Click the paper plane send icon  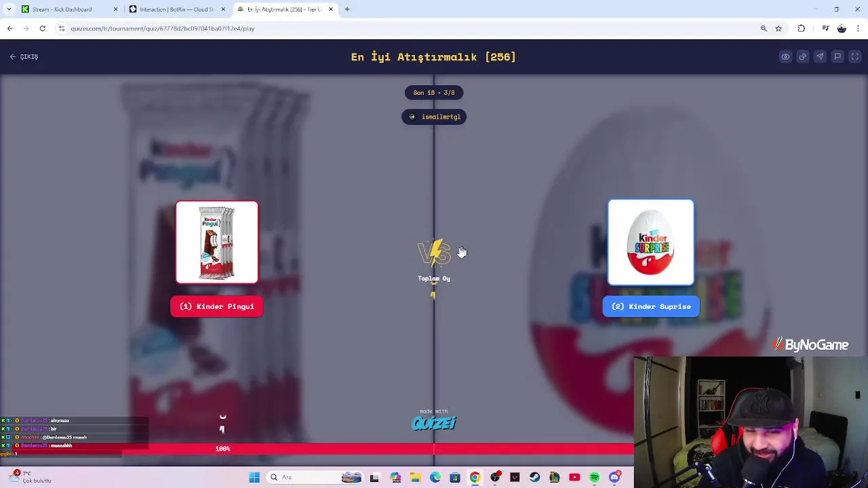click(x=820, y=57)
